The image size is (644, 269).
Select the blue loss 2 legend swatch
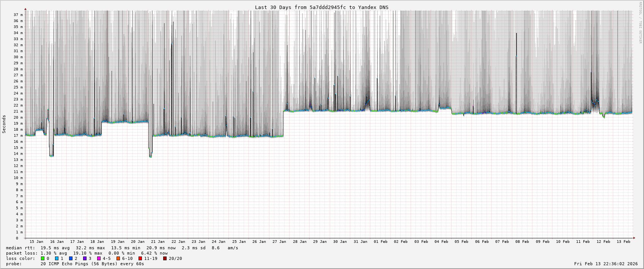(x=71, y=258)
